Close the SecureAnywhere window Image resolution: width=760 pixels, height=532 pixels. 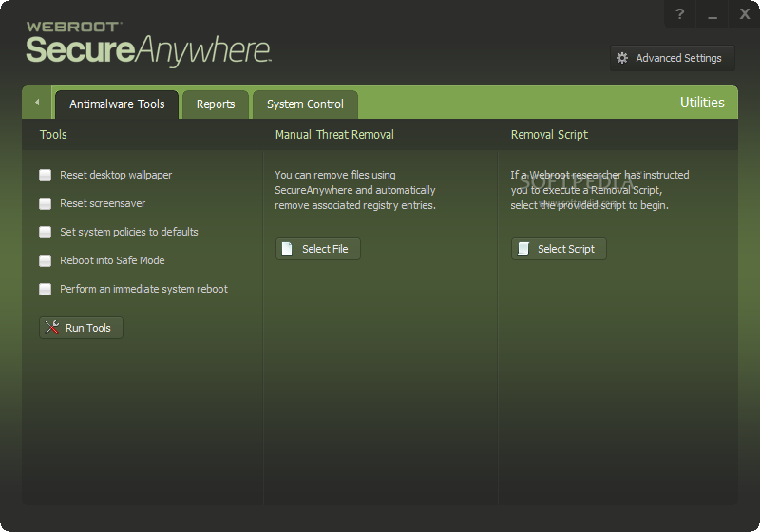745,14
